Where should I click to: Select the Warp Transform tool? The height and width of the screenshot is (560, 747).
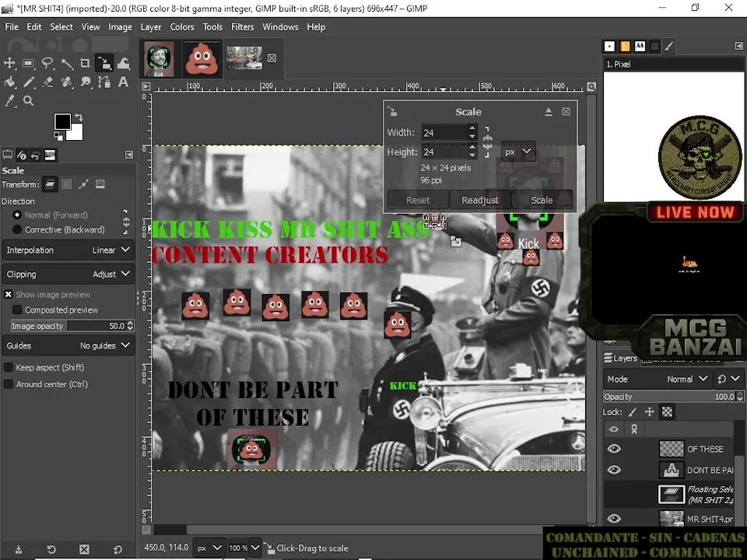124,63
